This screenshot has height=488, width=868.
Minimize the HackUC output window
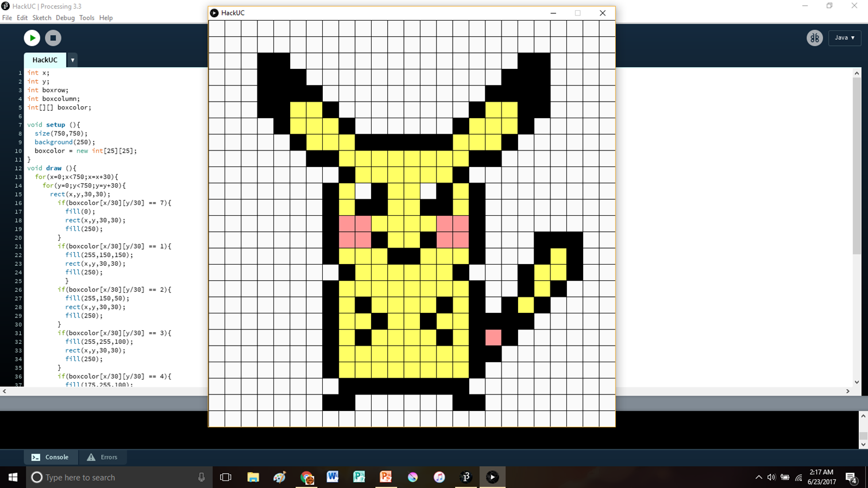pos(553,13)
